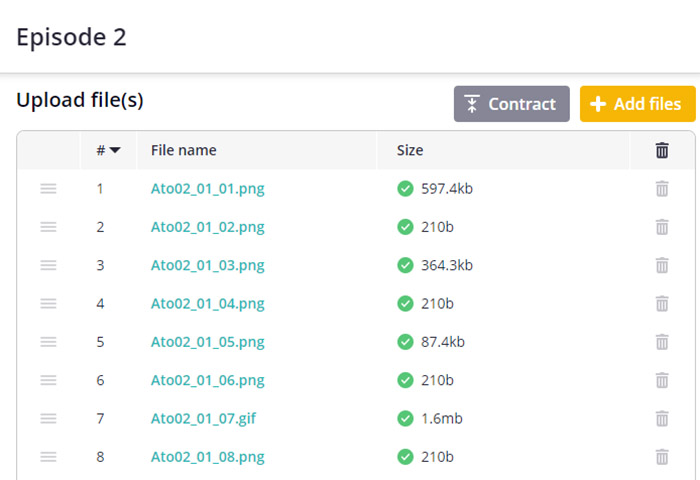
Task: Open Ato02_01_02.png file link
Action: point(207,227)
